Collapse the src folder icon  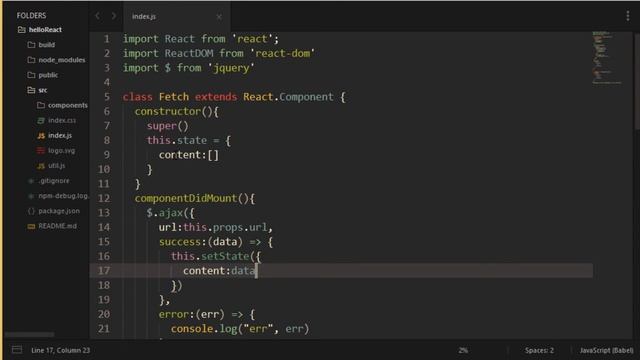31,90
